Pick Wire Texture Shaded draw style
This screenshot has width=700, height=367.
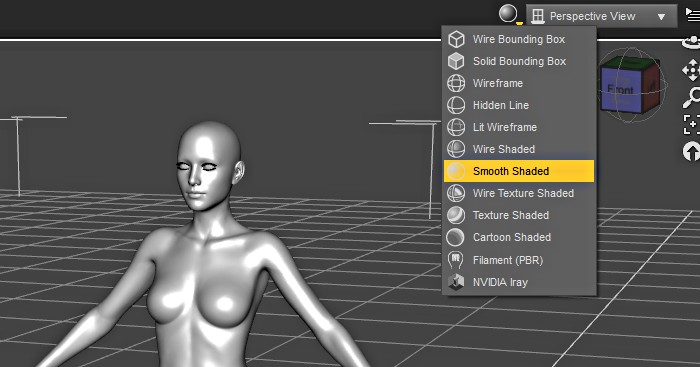[x=519, y=193]
